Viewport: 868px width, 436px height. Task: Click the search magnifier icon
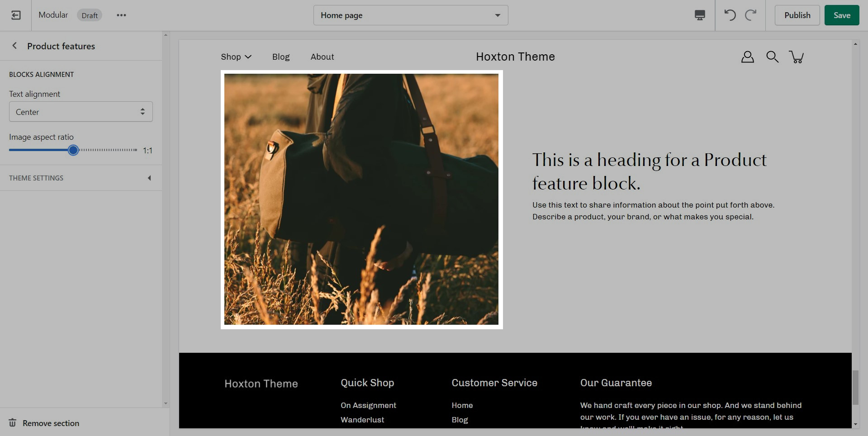(772, 57)
